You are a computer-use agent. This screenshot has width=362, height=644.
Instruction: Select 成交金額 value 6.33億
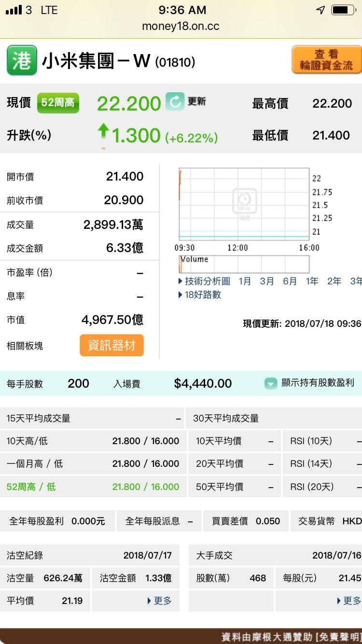coord(125,248)
